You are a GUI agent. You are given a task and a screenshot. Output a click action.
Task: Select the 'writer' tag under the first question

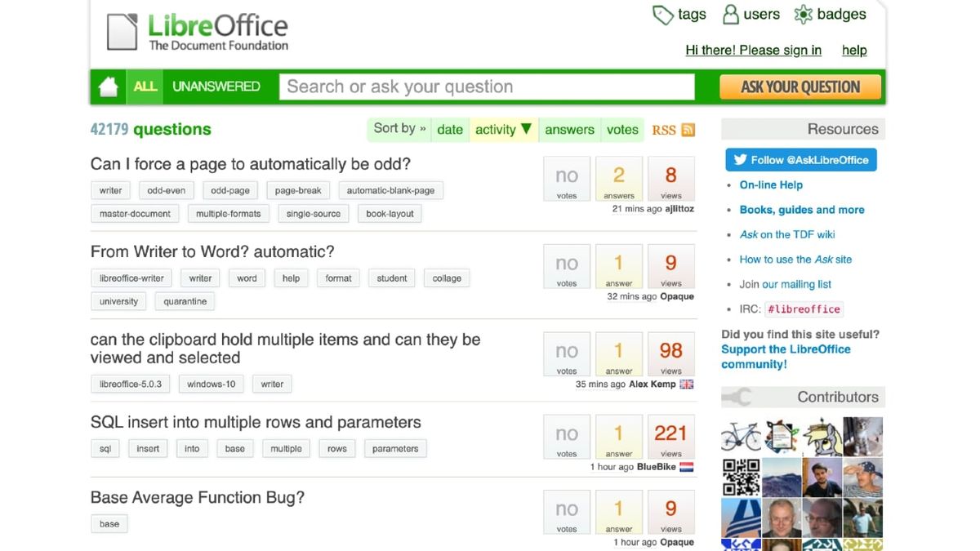(110, 190)
